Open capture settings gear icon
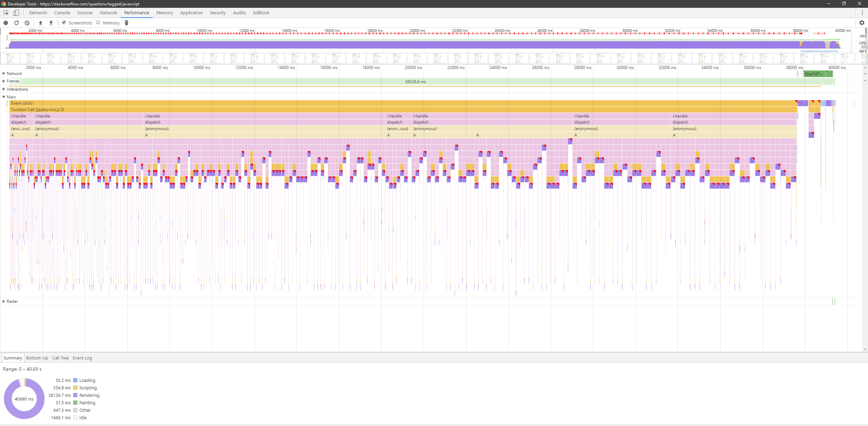The height and width of the screenshot is (426, 868). (862, 23)
